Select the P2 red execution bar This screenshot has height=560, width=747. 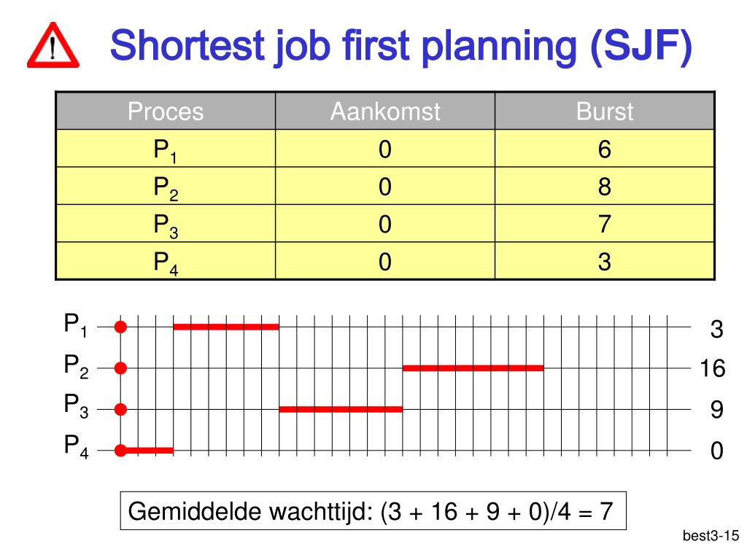pyautogui.click(x=473, y=367)
